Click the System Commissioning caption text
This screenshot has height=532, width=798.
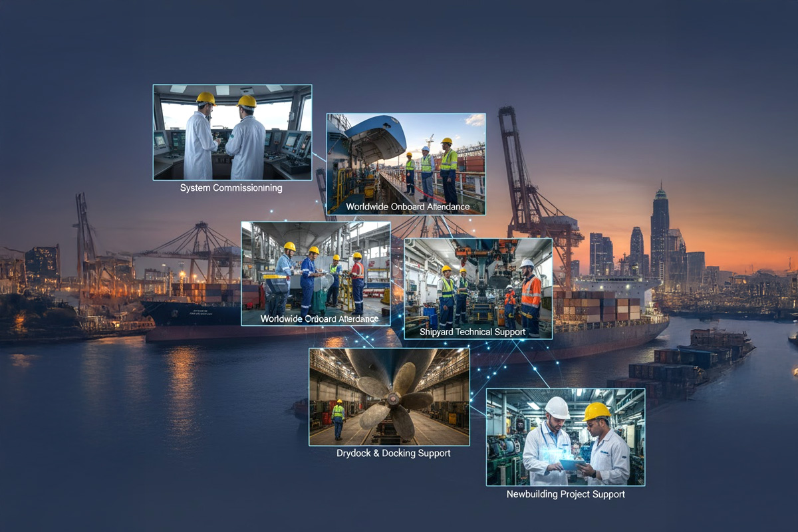click(x=231, y=188)
